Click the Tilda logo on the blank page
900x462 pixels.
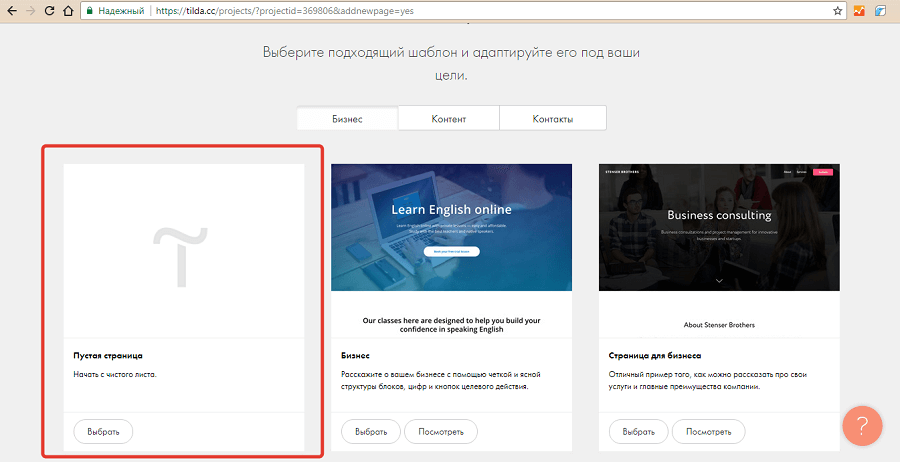coord(183,251)
